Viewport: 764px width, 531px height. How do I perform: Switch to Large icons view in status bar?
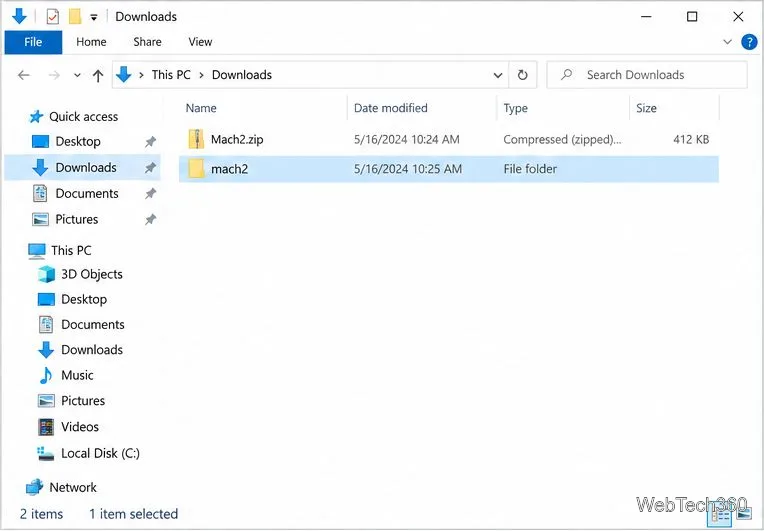744,514
